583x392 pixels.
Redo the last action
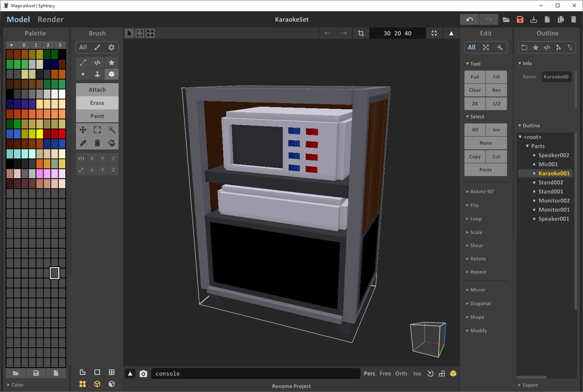tap(488, 19)
